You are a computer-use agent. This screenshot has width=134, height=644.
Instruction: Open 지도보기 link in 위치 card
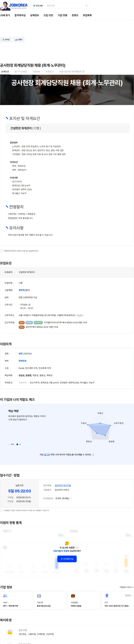(128, 595)
